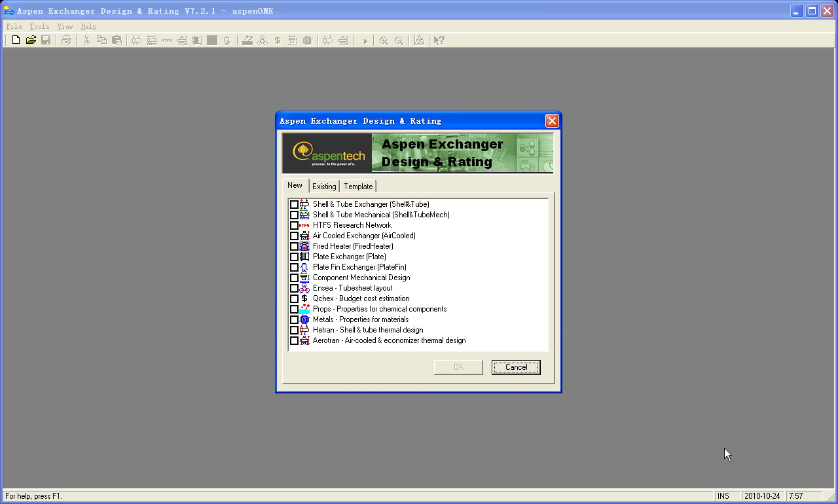This screenshot has height=504, width=838.
Task: Click the Save disk icon in the toolbar
Action: [46, 41]
